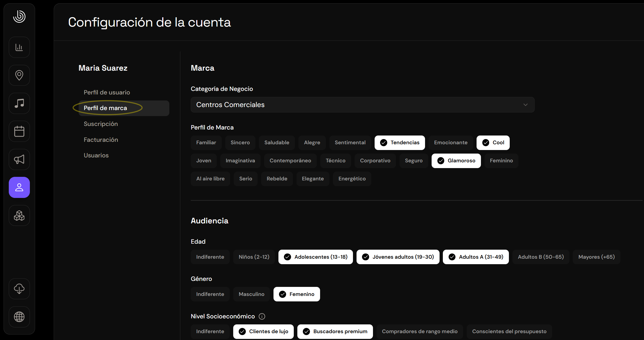Select the Elegante brand tag

coord(313,179)
